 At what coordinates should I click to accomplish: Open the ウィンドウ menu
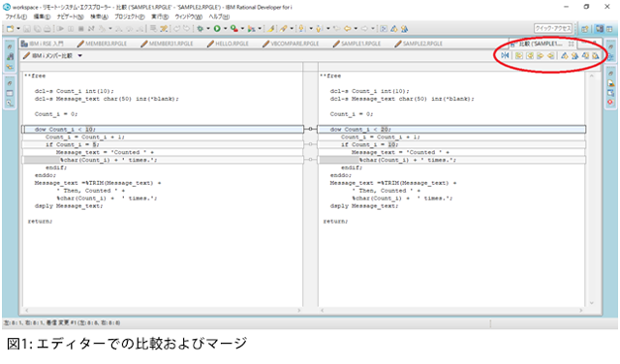189,16
